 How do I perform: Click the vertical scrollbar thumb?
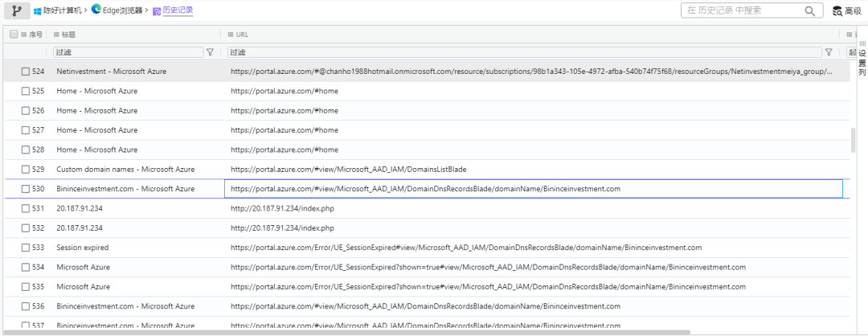click(x=853, y=140)
